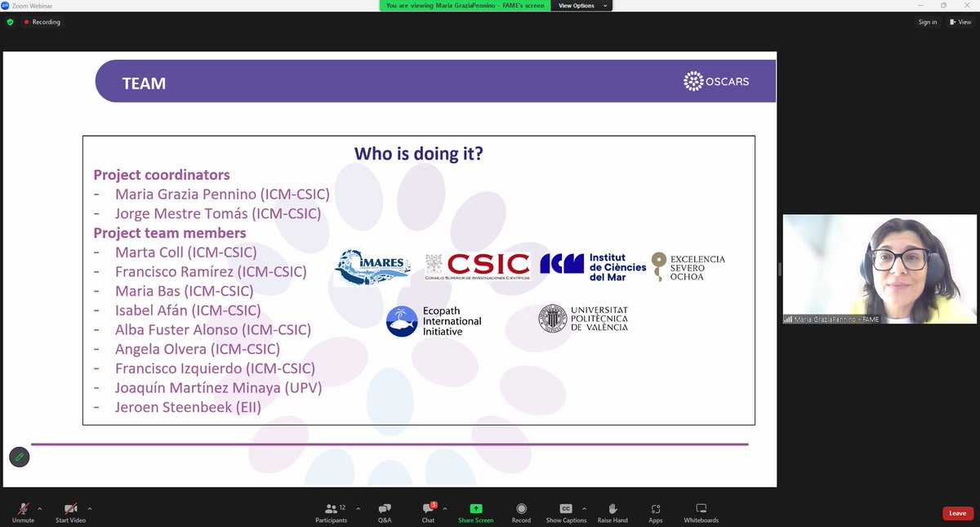Open Whiteboards
The image size is (980, 527).
tap(701, 512)
